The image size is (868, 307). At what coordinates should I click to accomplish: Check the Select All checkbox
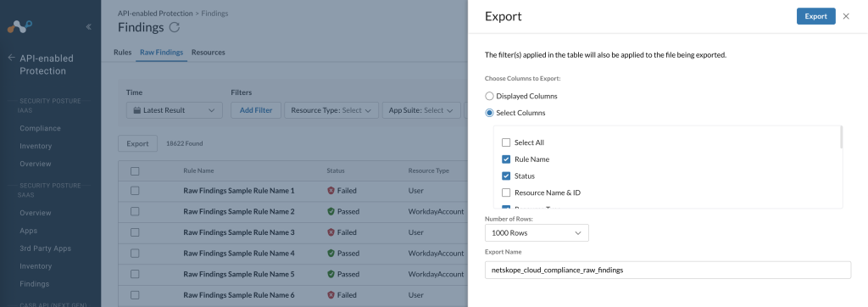coord(506,142)
